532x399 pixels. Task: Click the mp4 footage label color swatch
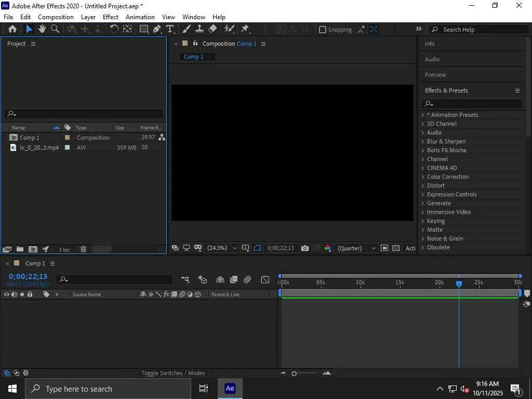click(x=67, y=147)
